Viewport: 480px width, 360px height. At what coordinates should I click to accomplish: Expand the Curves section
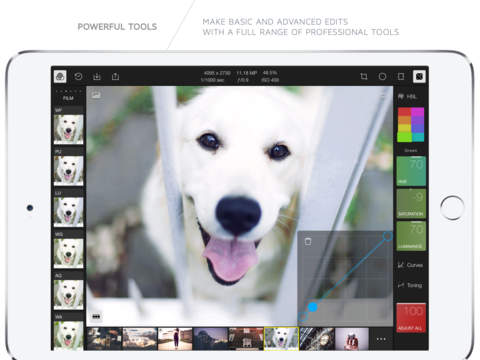pyautogui.click(x=410, y=265)
